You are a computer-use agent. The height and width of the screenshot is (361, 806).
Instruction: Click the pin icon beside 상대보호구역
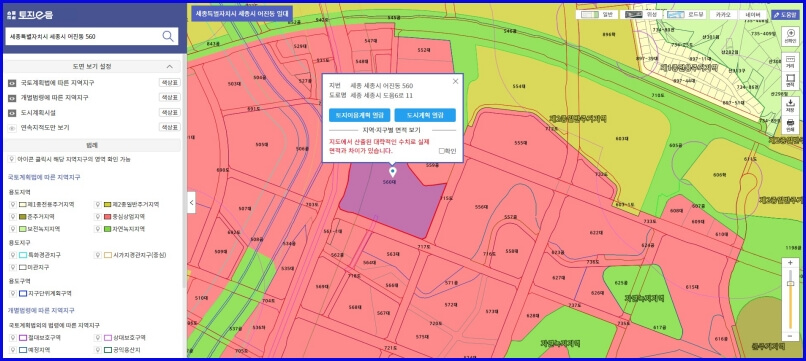[x=98, y=337]
